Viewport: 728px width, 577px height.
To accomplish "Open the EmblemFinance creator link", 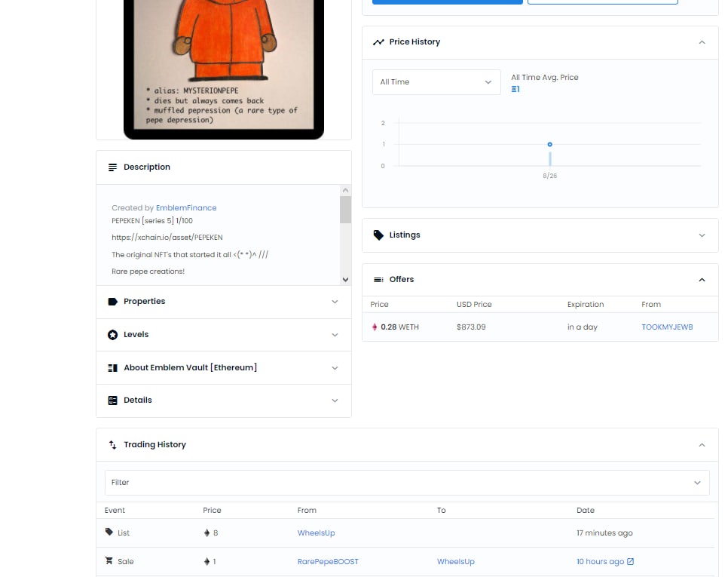I will (186, 207).
